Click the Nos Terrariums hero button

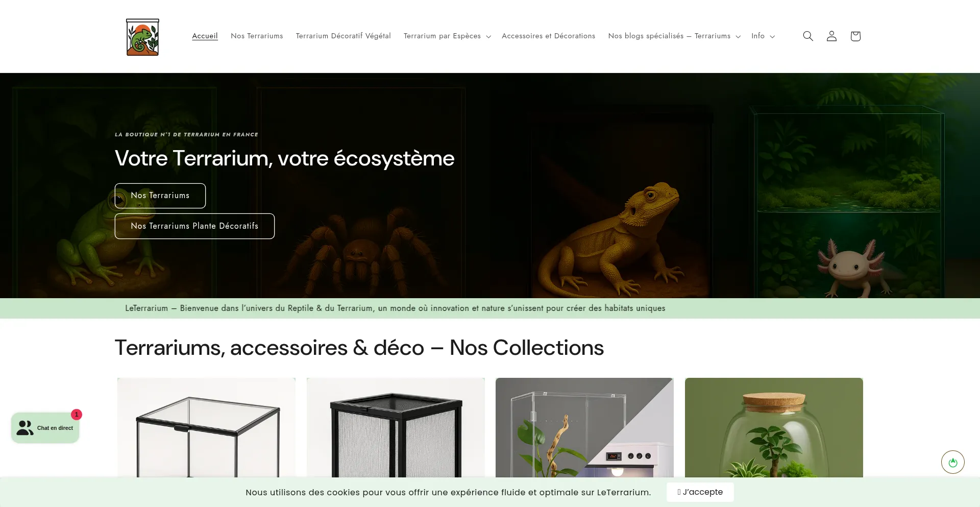160,196
